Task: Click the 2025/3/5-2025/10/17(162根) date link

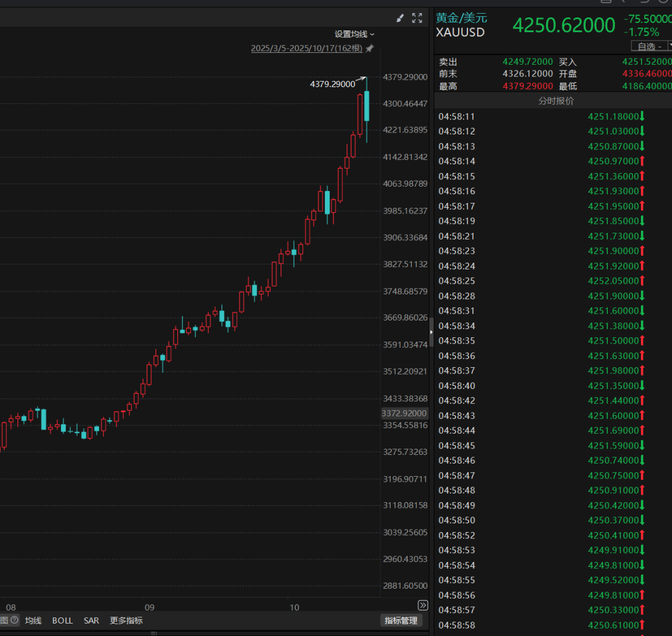Action: 306,49
